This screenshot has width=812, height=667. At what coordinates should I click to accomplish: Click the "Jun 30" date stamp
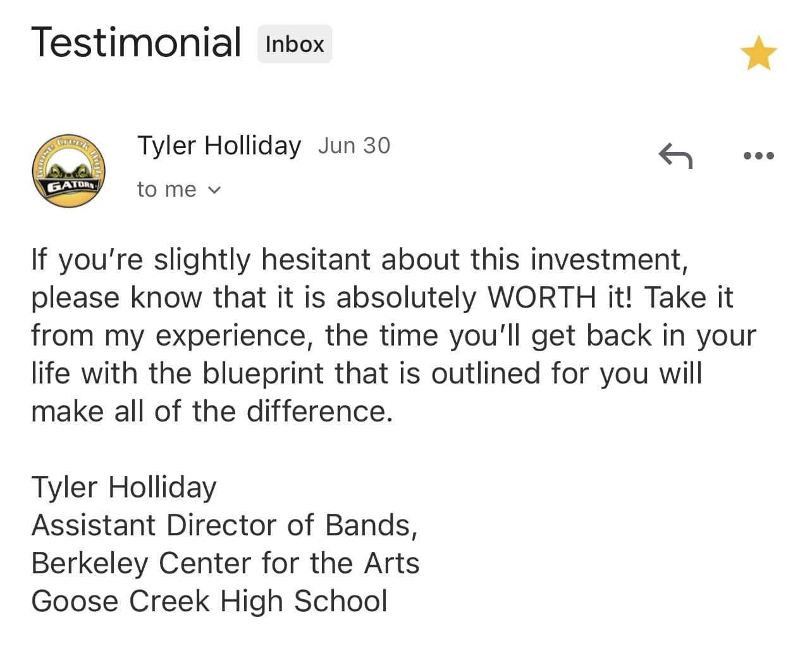tap(354, 146)
